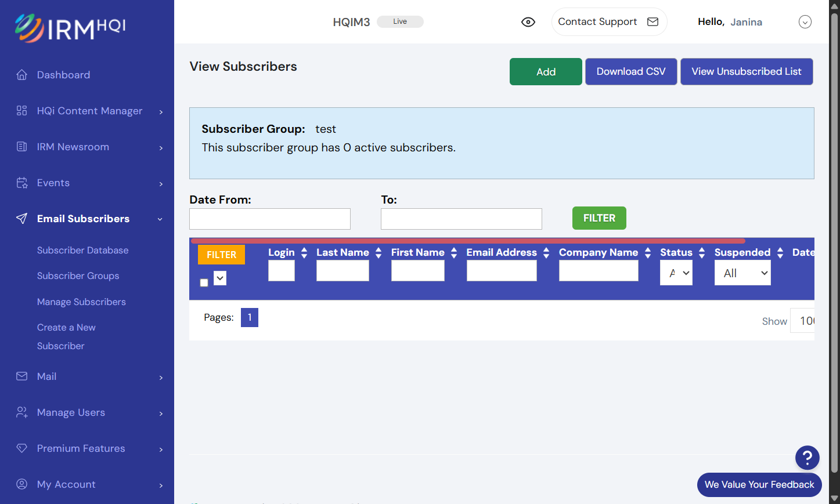840x504 pixels.
Task: Click the IRM HQi logo
Action: pyautogui.click(x=70, y=28)
